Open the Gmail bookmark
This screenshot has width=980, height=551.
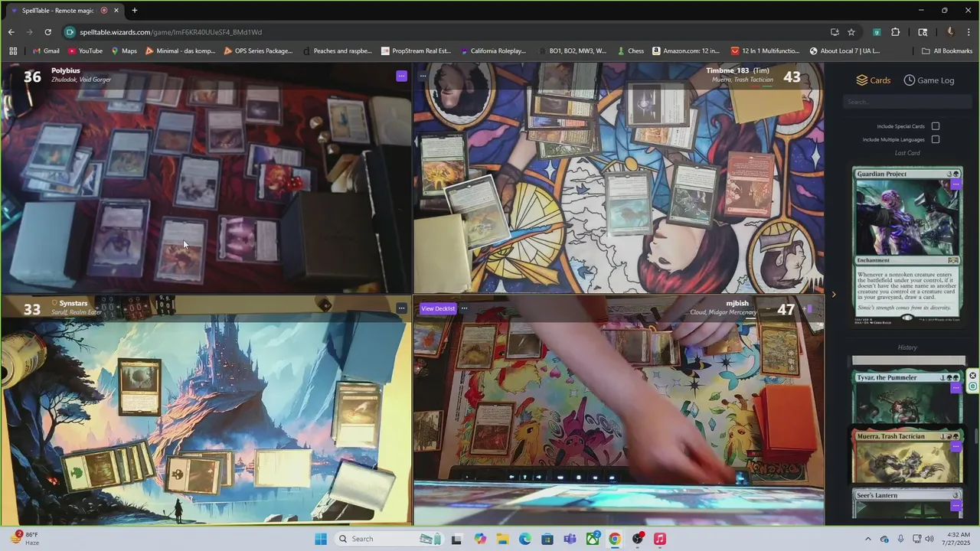pyautogui.click(x=46, y=51)
